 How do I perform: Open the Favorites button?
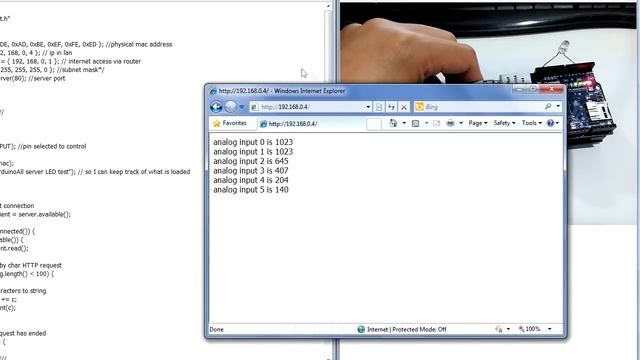(x=230, y=123)
